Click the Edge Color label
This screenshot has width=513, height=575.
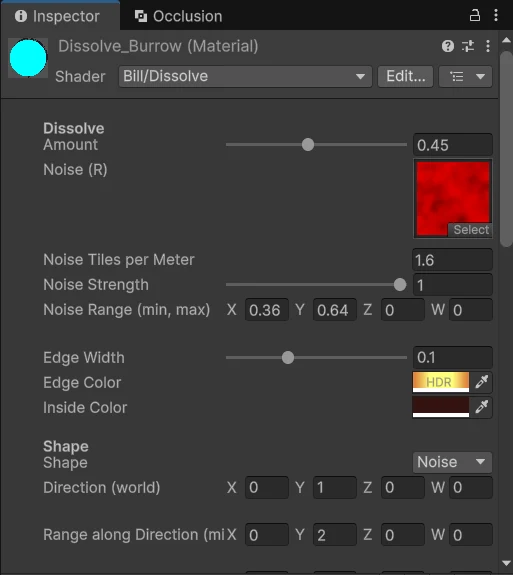click(82, 382)
